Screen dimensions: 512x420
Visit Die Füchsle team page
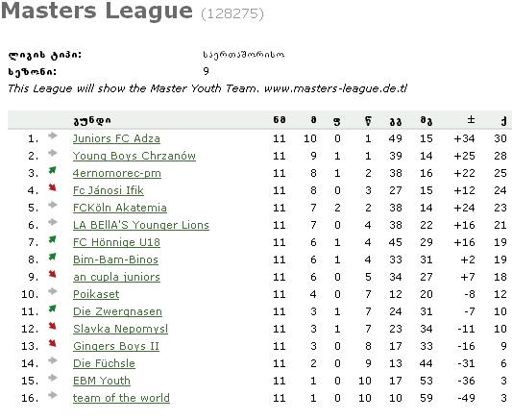click(104, 363)
